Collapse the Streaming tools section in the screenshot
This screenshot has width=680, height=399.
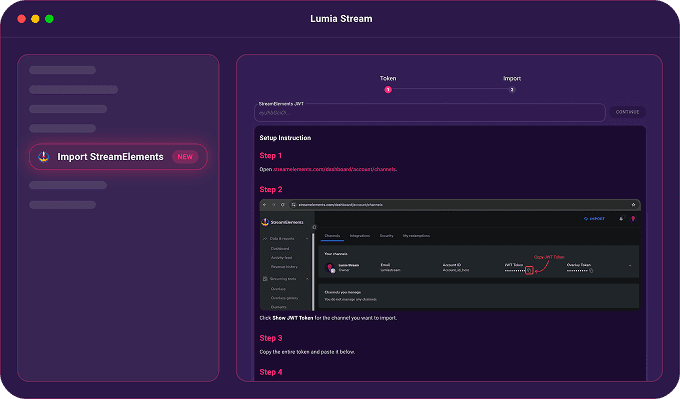(307, 279)
